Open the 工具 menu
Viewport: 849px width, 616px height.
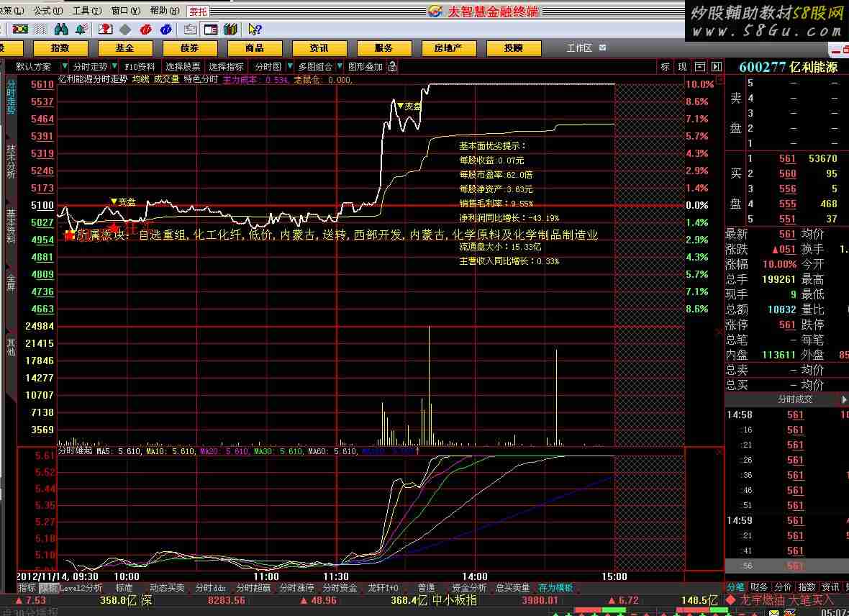86,10
